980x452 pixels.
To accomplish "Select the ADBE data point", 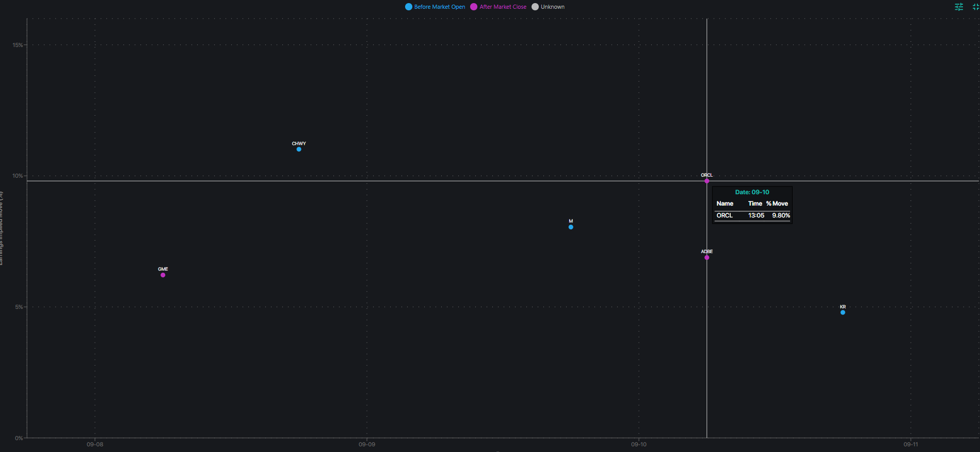I will point(707,257).
